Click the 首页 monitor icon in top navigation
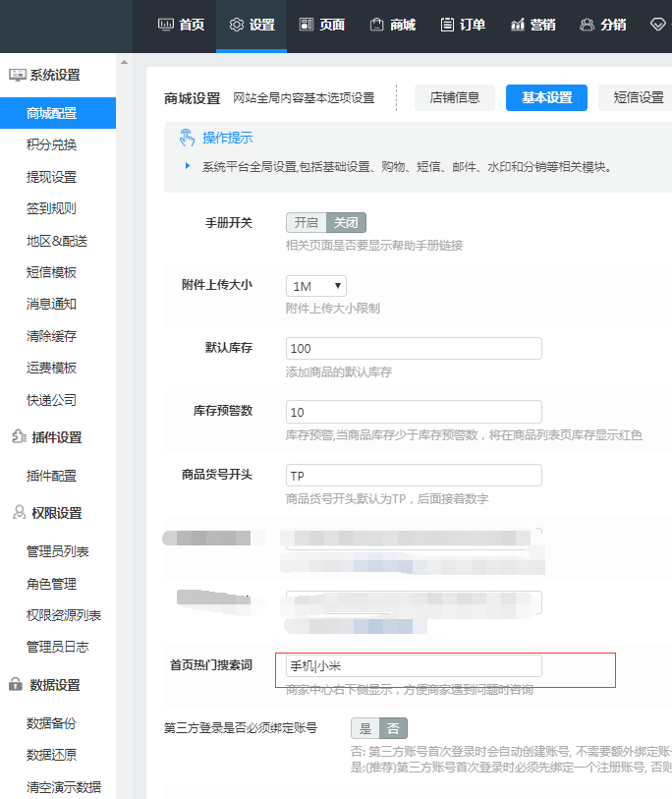 pyautogui.click(x=165, y=25)
